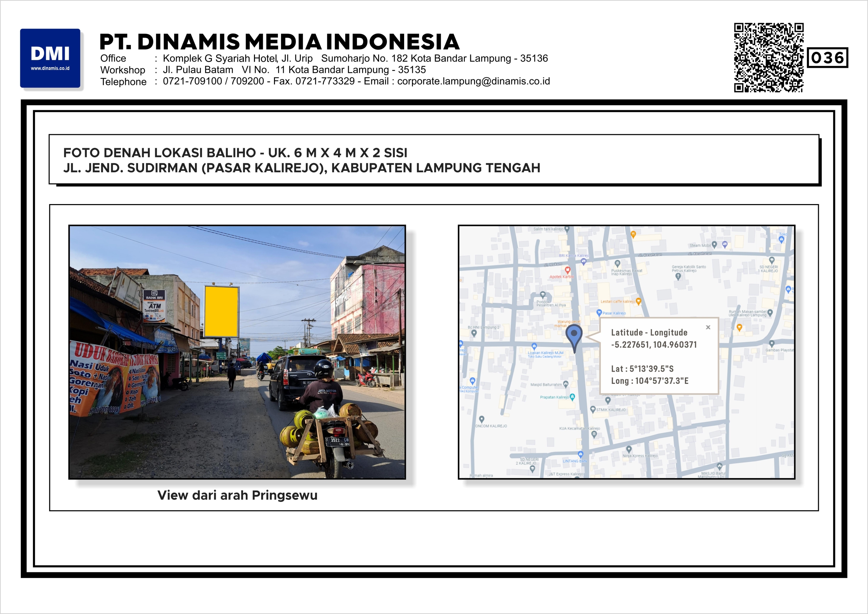Click the Long : 104°57'37.3"E value

650,381
